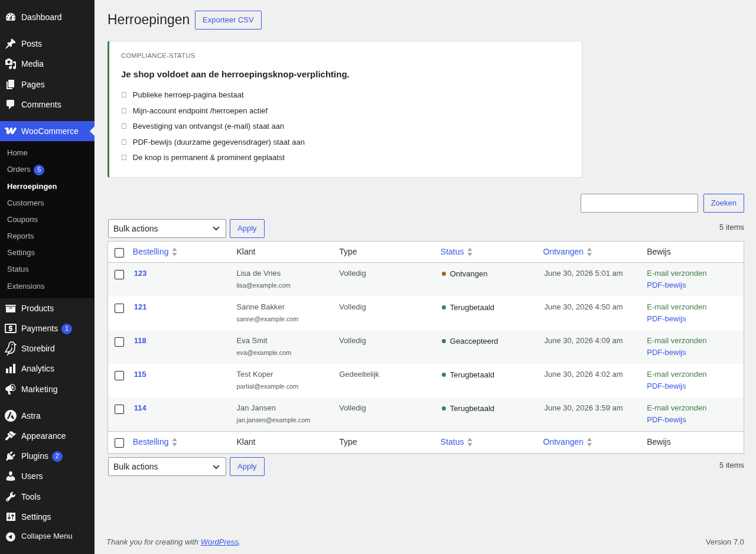
Task: Open the top Bulk actions dropdown
Action: coord(167,229)
